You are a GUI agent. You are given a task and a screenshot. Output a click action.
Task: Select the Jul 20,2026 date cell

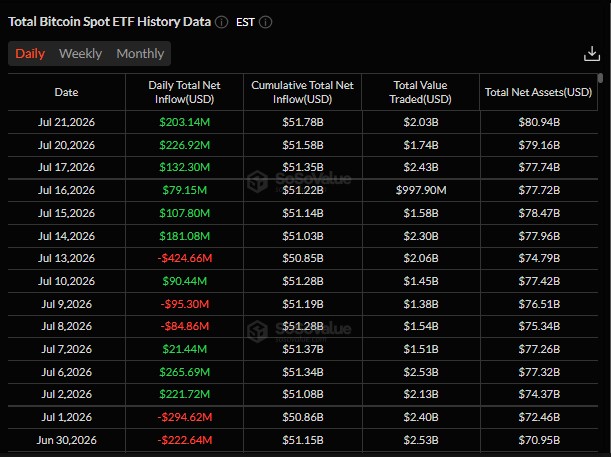[66, 145]
